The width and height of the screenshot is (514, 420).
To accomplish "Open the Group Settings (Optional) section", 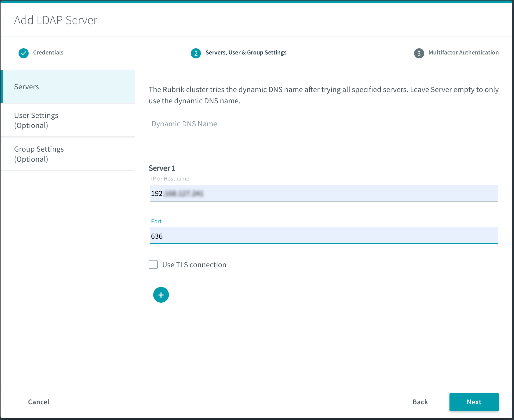I will (39, 154).
